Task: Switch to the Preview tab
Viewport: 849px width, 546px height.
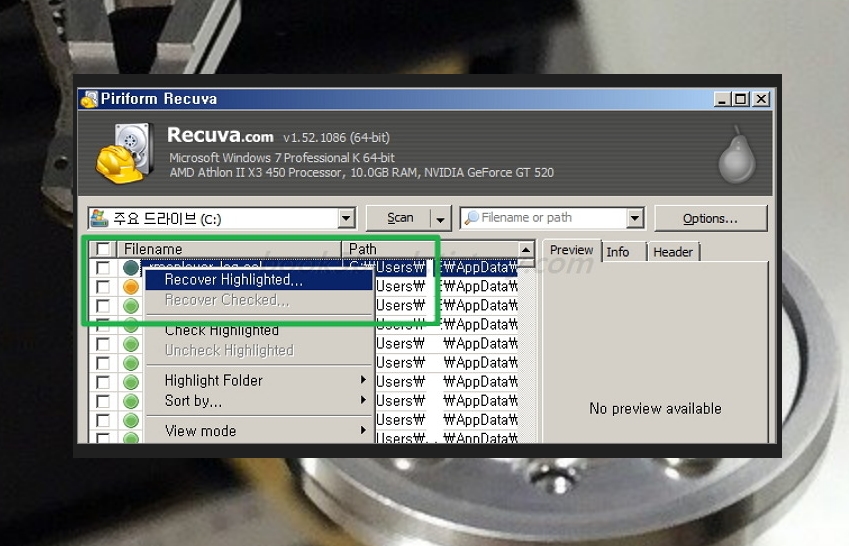Action: (571, 250)
